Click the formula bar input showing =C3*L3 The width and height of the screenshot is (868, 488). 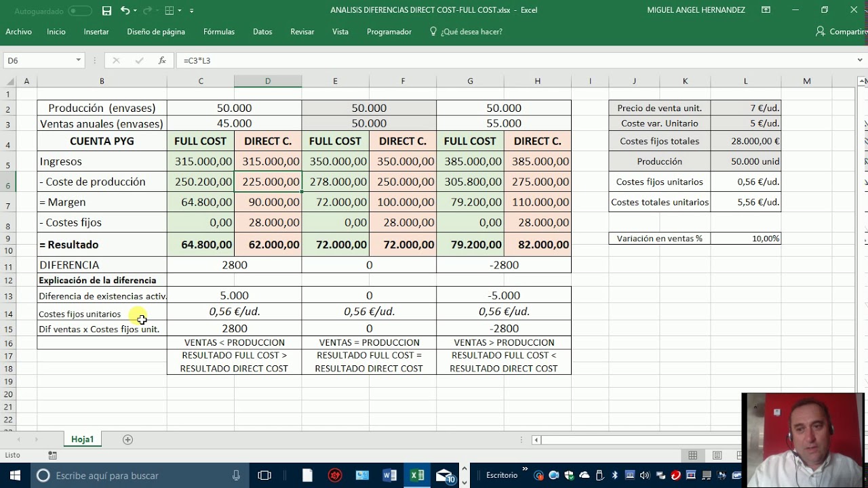tap(515, 60)
